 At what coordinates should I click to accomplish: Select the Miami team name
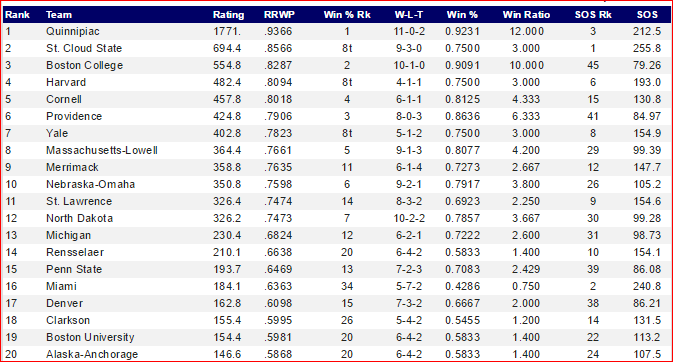[x=61, y=286]
